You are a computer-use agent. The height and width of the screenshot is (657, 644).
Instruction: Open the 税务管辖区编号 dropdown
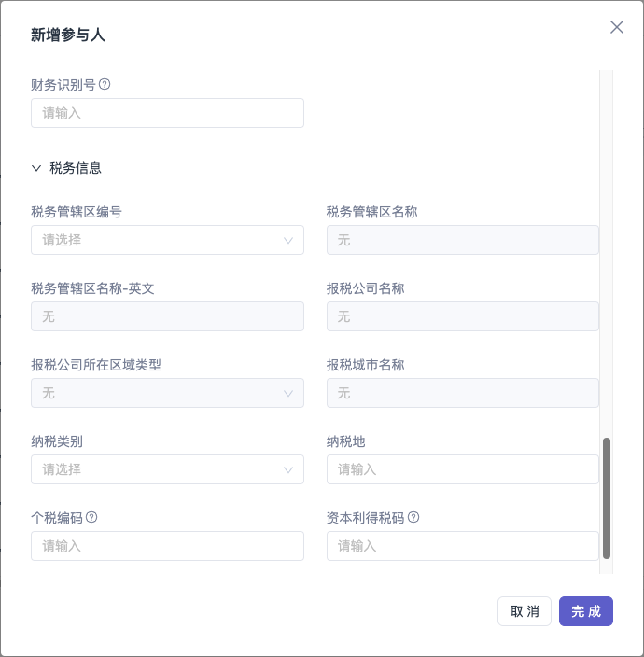(x=167, y=240)
